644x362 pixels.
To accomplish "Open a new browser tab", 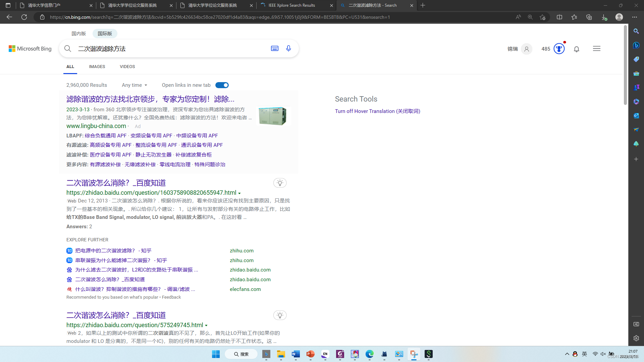I will 423,5.
